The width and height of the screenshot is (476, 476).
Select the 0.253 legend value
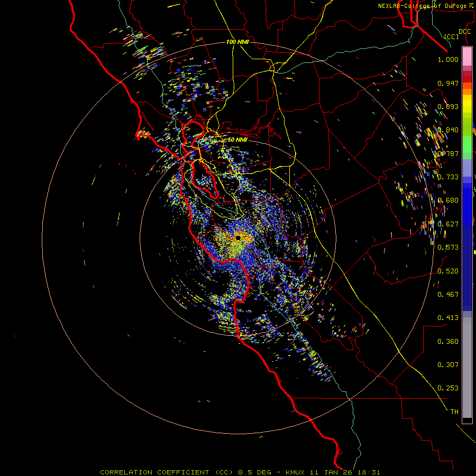[x=448, y=388]
